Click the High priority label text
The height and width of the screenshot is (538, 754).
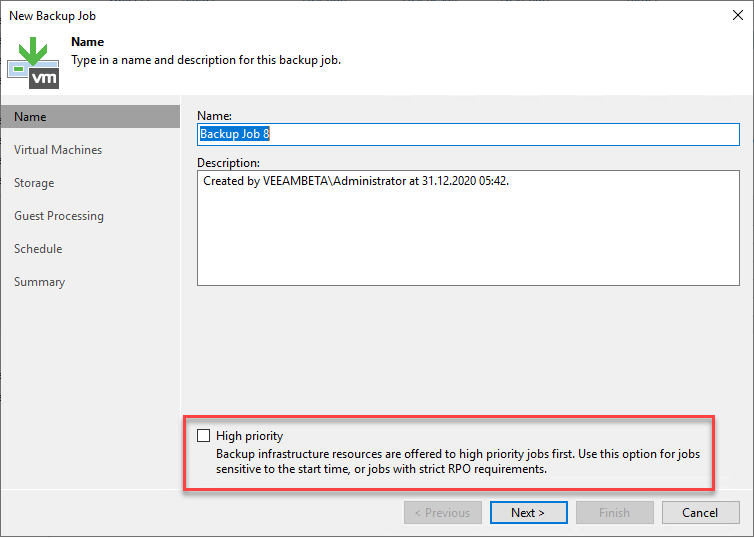point(249,436)
